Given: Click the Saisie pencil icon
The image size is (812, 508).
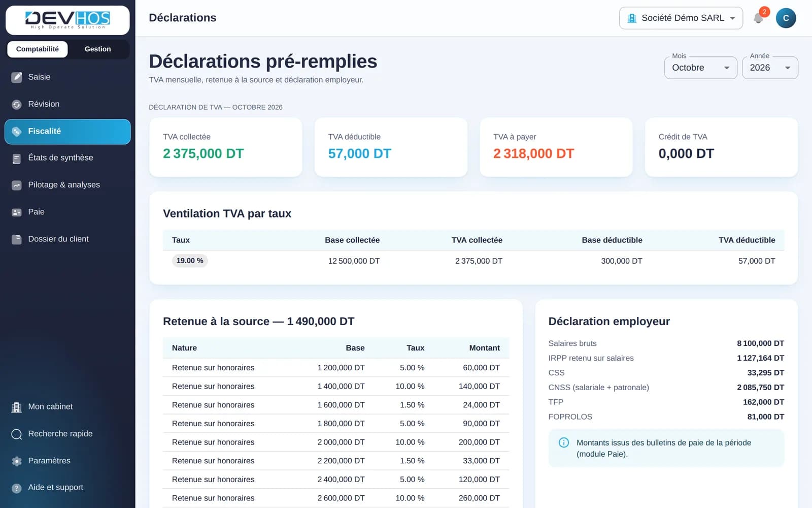Looking at the screenshot, I should point(17,77).
